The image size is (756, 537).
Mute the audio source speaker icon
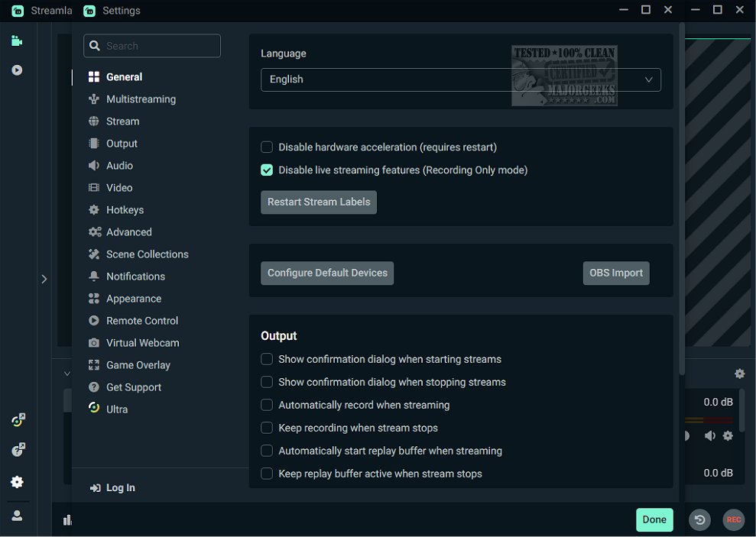tap(709, 435)
